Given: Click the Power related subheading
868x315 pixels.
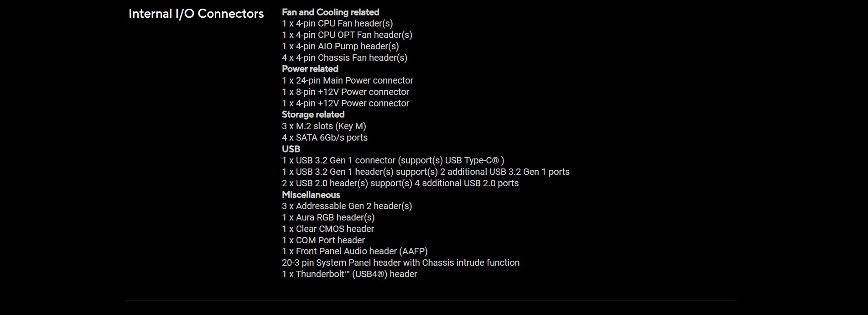Looking at the screenshot, I should coord(310,69).
